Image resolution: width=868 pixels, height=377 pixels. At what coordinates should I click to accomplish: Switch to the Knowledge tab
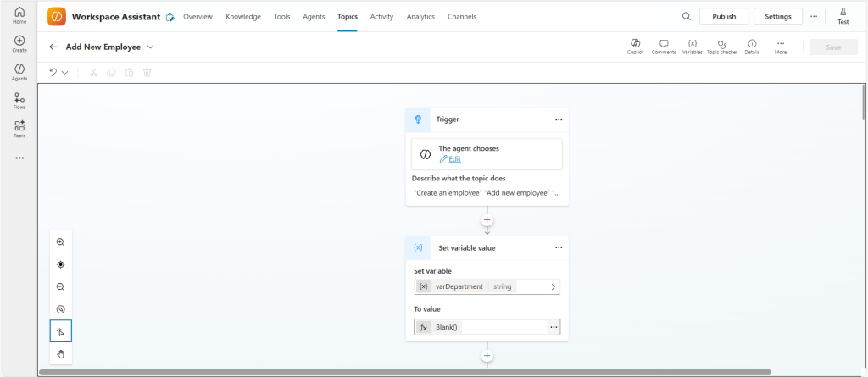click(x=243, y=16)
